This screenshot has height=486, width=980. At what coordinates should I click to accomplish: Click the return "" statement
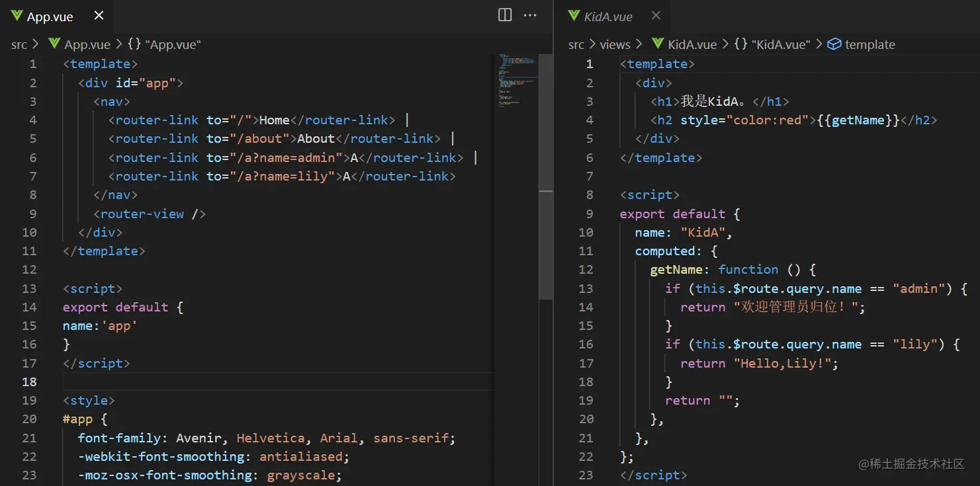coord(703,400)
